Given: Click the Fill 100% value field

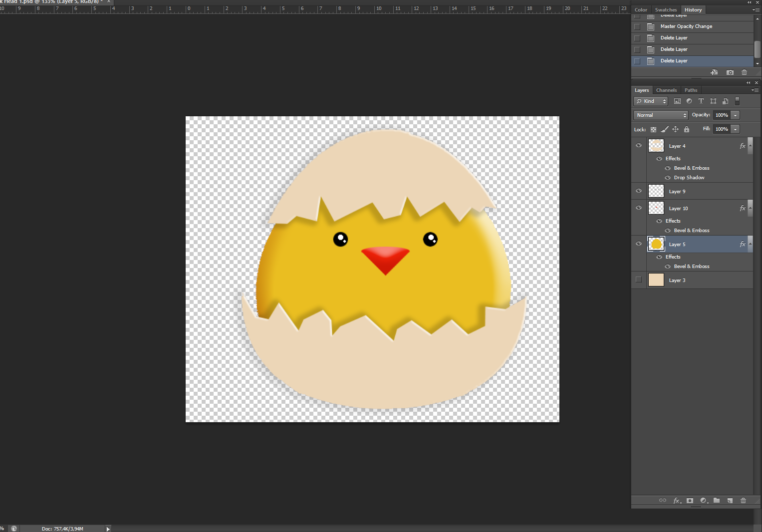Looking at the screenshot, I should coord(722,129).
